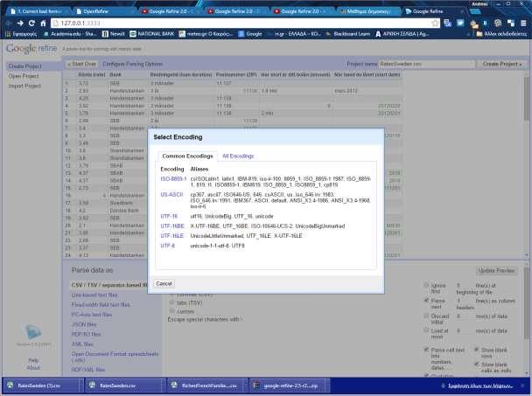
Task: Toggle the Ignore first lines checkbox
Action: pyautogui.click(x=426, y=285)
